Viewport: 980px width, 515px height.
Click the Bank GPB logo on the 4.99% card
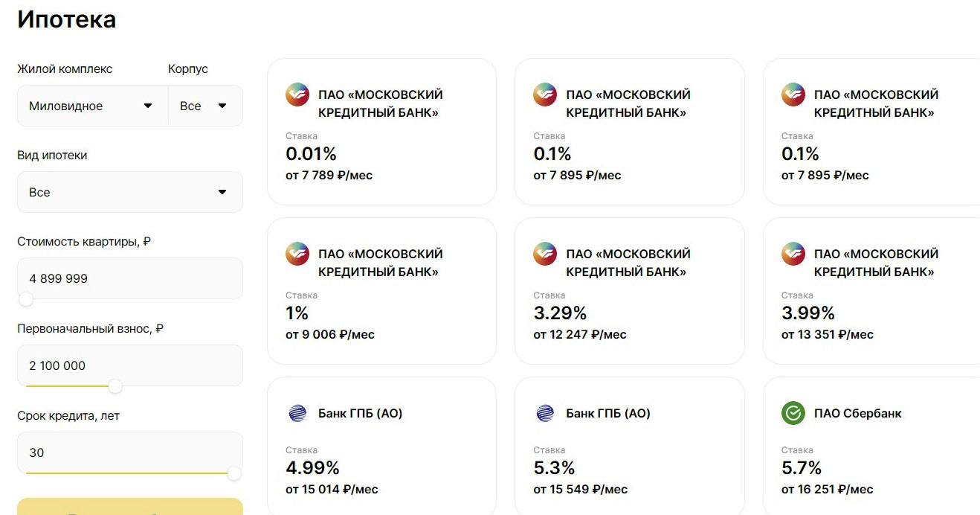point(297,414)
